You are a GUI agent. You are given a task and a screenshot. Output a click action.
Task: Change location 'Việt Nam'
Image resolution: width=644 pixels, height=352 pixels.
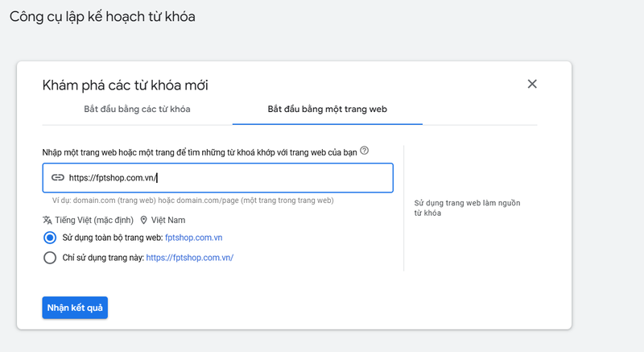(x=168, y=220)
